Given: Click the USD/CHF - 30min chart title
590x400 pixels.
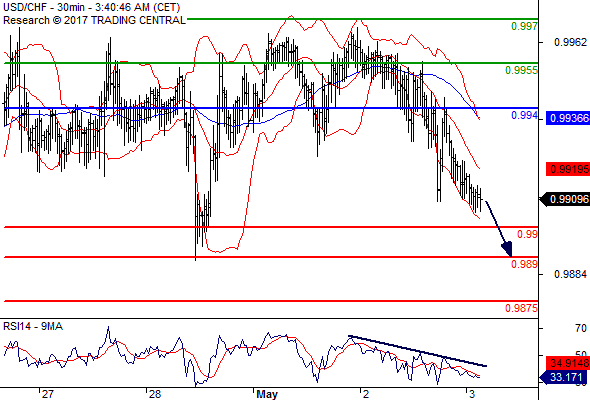Looking at the screenshot, I should point(91,8).
